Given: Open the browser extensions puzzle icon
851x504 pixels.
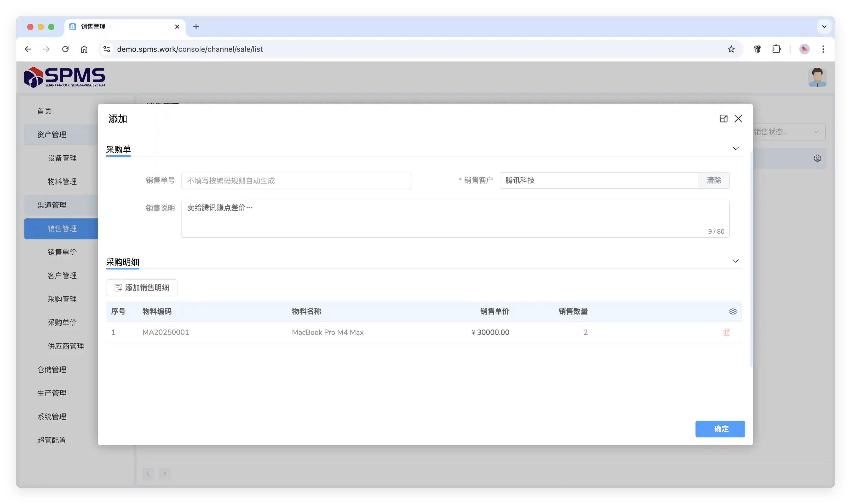Looking at the screenshot, I should click(x=776, y=49).
